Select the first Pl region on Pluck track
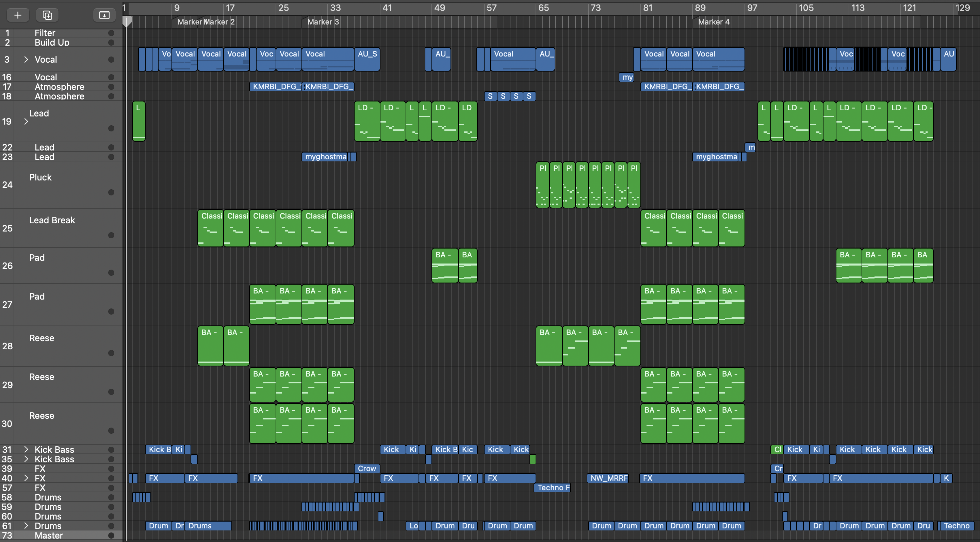 pyautogui.click(x=542, y=185)
